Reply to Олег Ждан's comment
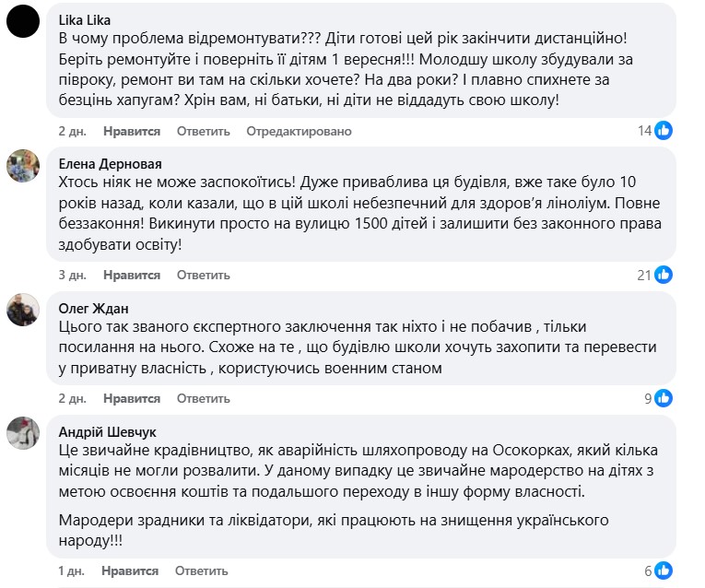The height and width of the screenshot is (588, 705). click(x=203, y=399)
